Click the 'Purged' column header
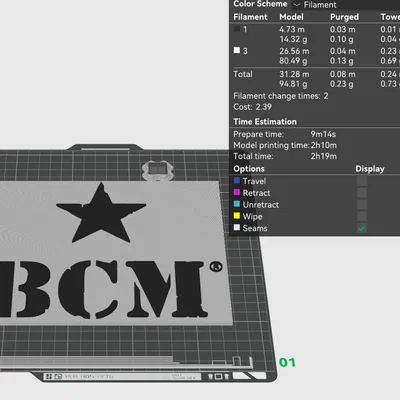This screenshot has height=400, width=400. tap(344, 17)
